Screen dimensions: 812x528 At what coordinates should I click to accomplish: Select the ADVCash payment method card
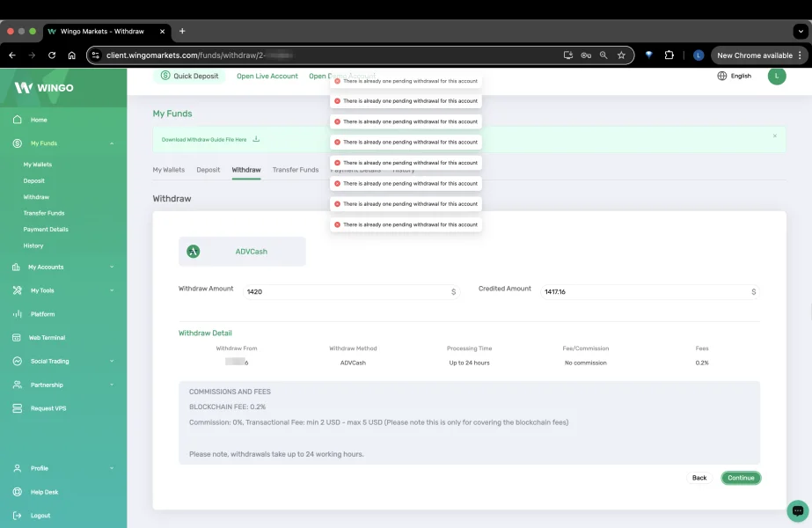point(242,252)
